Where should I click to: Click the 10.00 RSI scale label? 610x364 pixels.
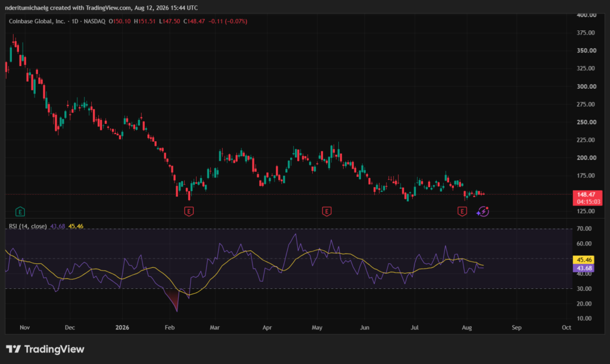coord(584,319)
